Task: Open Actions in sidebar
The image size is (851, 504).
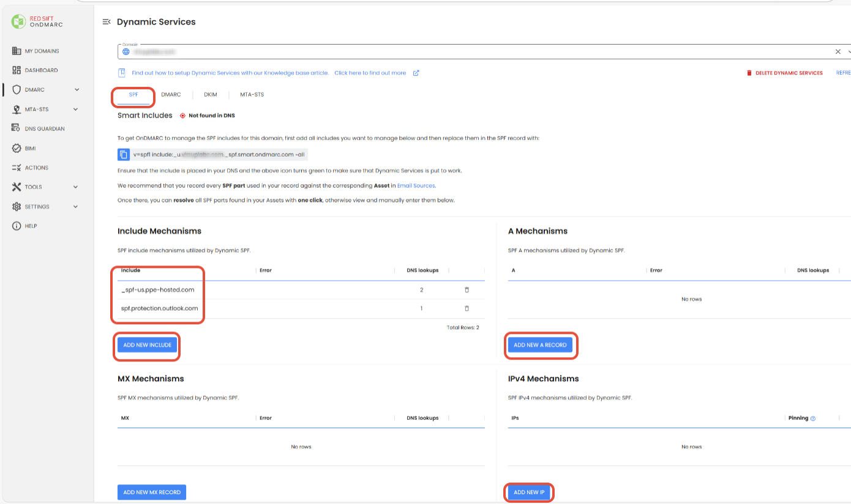Action: pyautogui.click(x=37, y=168)
